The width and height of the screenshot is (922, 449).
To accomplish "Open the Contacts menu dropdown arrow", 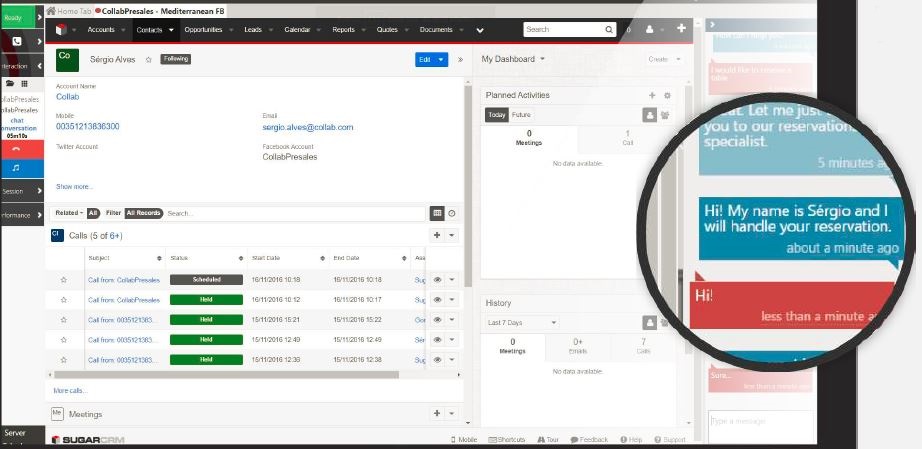I will [x=171, y=30].
